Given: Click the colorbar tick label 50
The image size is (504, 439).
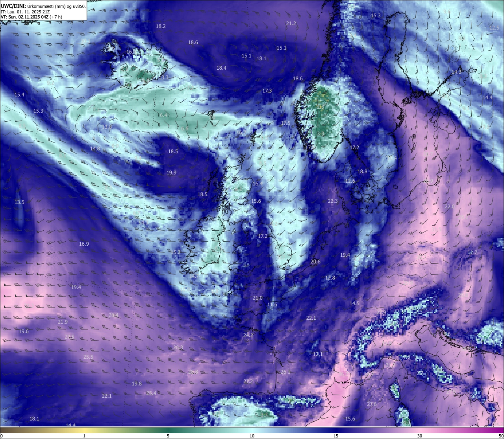Looking at the screenshot, I should (x=501, y=436).
